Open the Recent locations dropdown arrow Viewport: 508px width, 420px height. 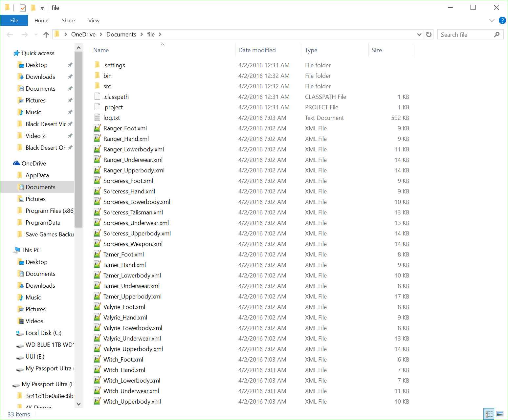[36, 34]
